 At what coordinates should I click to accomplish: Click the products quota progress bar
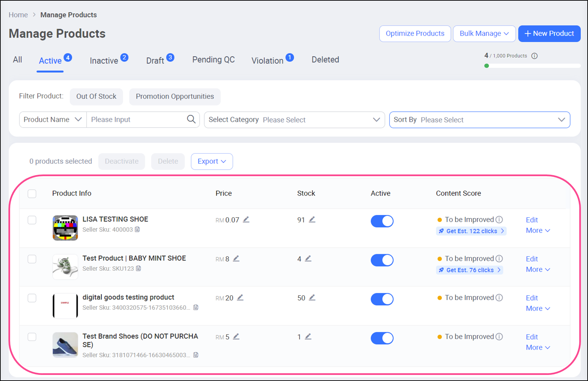click(x=533, y=66)
